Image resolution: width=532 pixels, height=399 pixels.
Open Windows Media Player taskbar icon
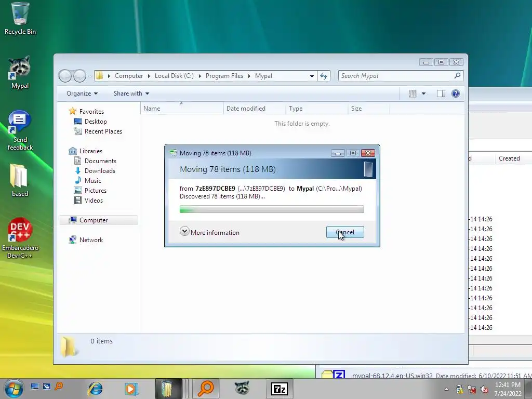pos(131,389)
